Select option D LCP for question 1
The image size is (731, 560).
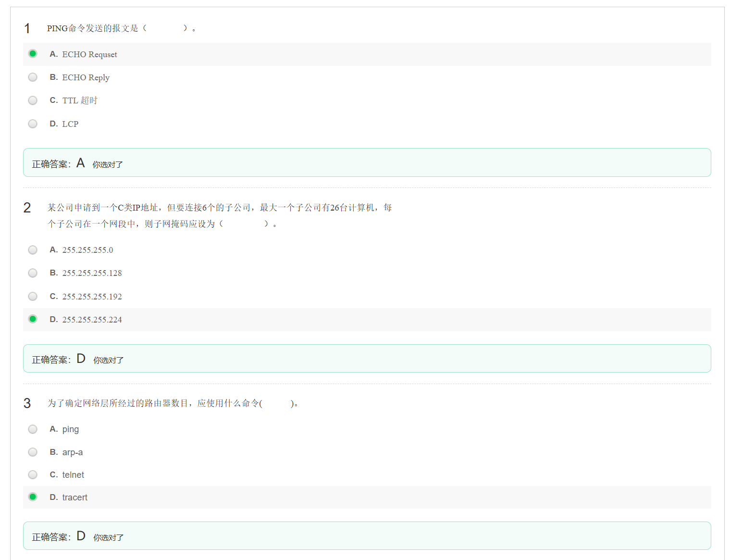[32, 124]
